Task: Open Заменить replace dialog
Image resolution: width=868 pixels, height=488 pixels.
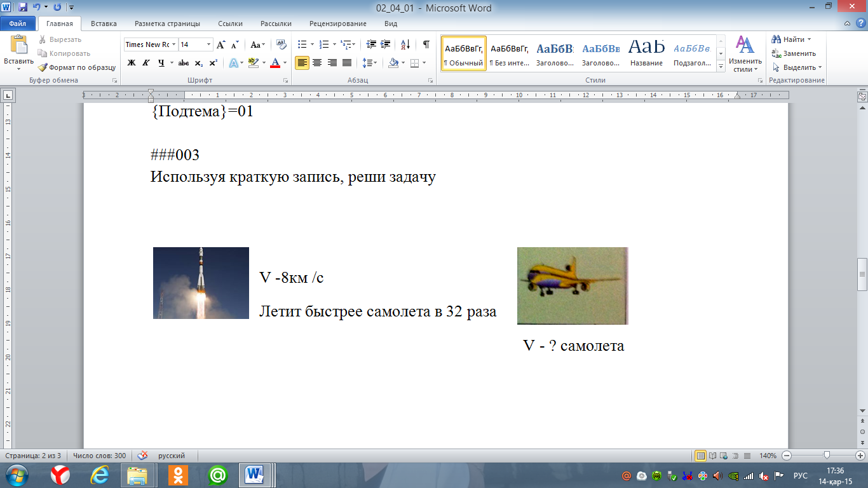Action: 794,53
